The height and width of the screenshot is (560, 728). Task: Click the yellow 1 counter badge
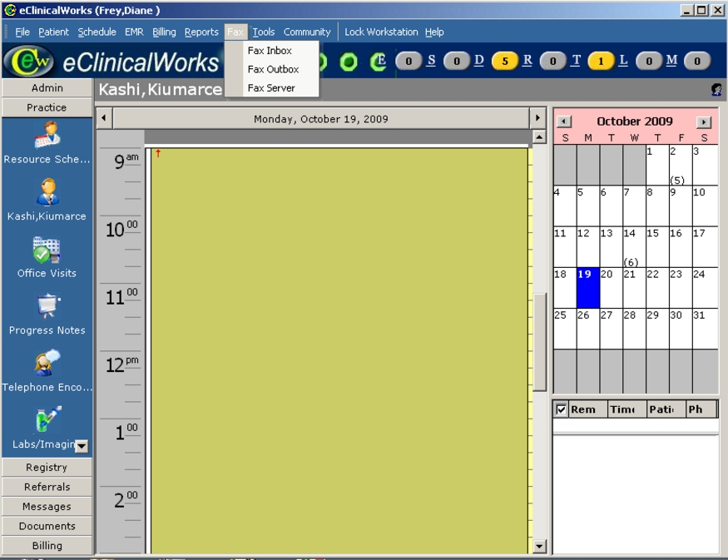pos(601,61)
